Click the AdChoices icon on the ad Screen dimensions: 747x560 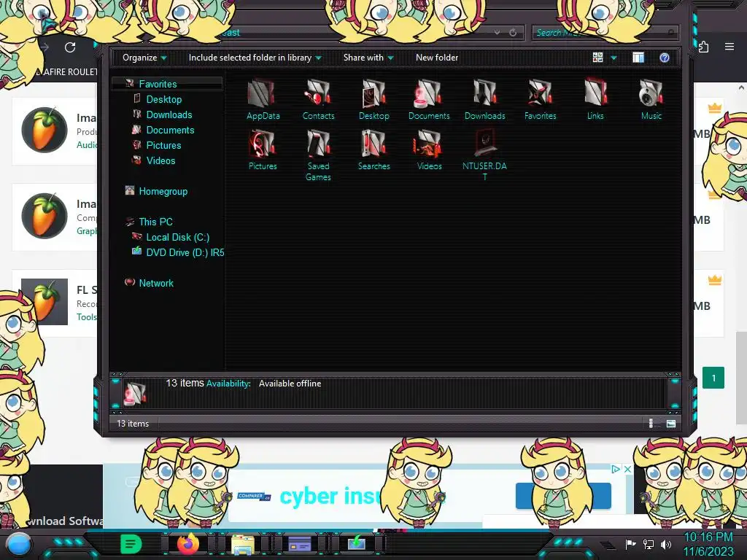[x=616, y=469]
